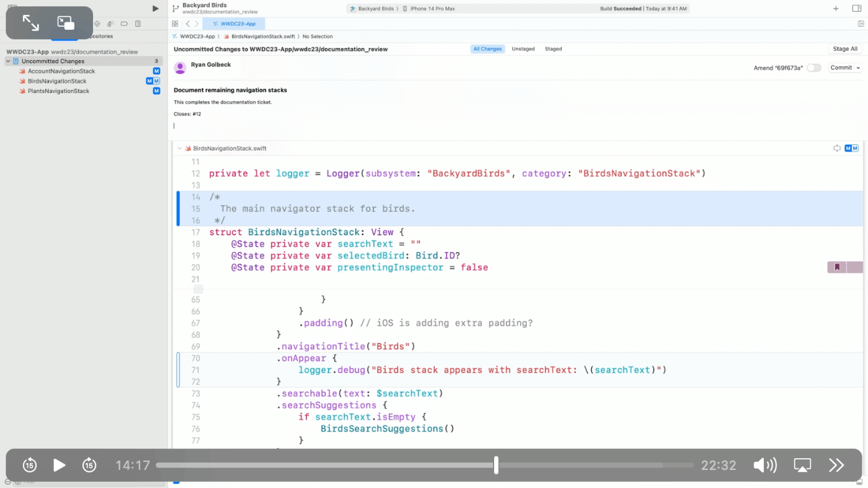
Task: Click in the commit message text area
Action: pyautogui.click(x=517, y=109)
